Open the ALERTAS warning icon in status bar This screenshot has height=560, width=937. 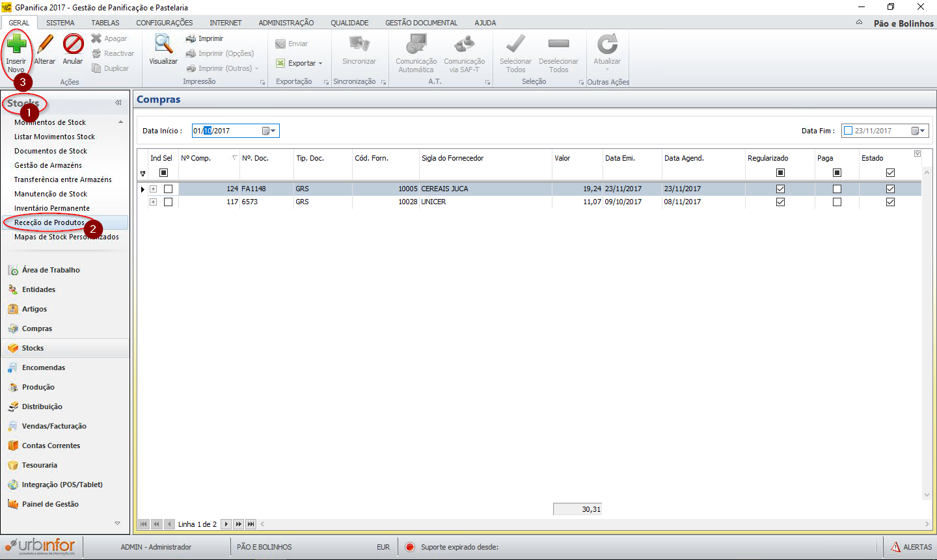coord(896,547)
